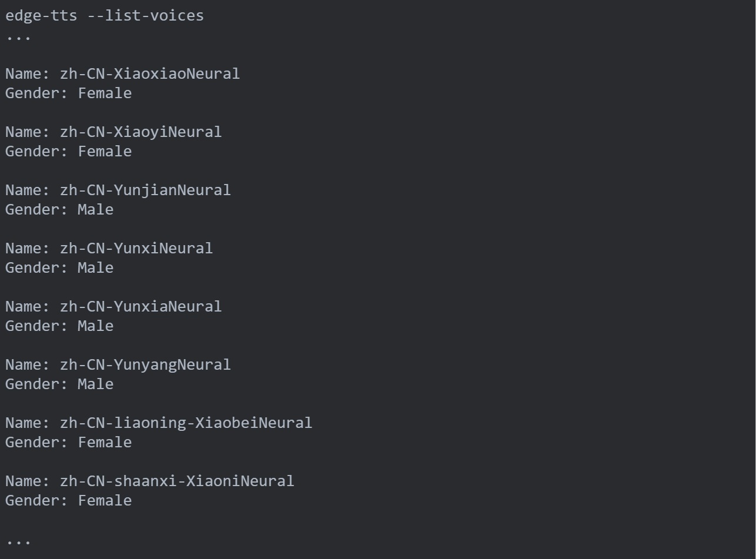Click Gender: Male under YunxiaNeural
This screenshot has width=756, height=559.
click(x=59, y=326)
